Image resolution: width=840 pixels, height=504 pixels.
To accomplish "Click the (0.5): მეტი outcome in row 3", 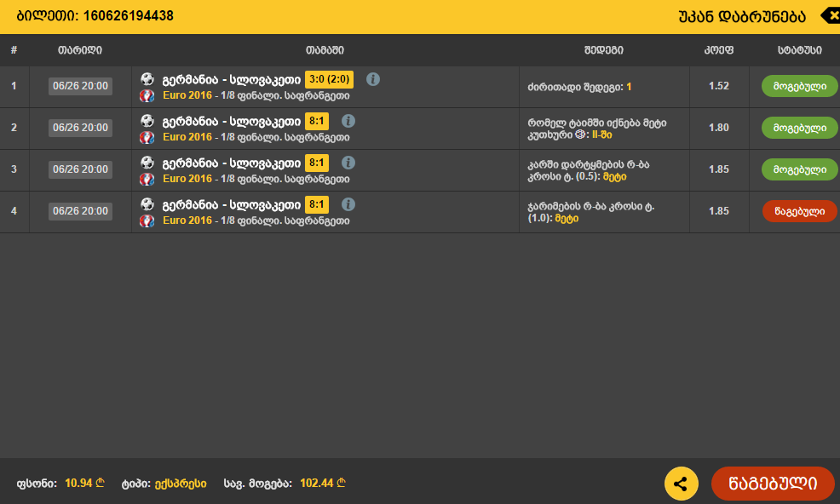I will pos(588,171).
